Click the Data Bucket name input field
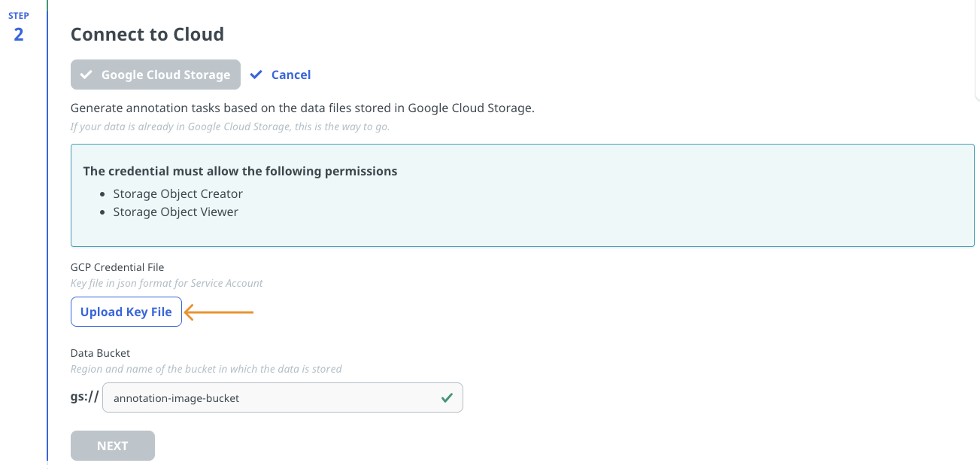 click(x=283, y=397)
